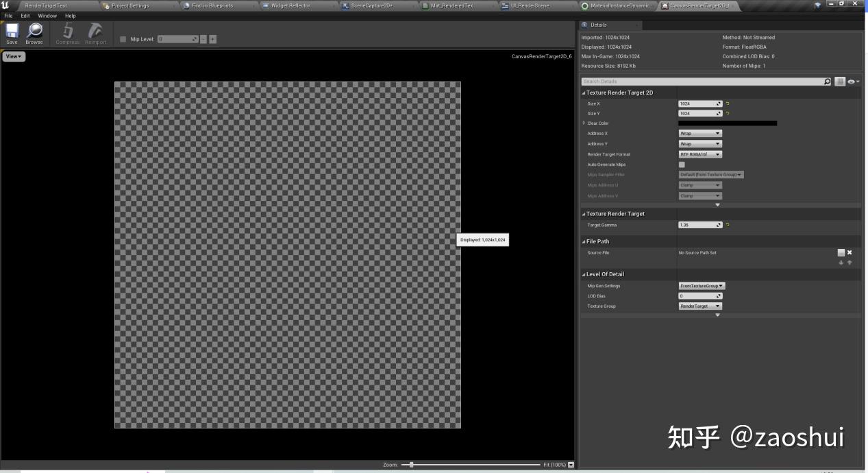868x473 pixels.
Task: Open the View menu in the viewport
Action: (x=12, y=56)
